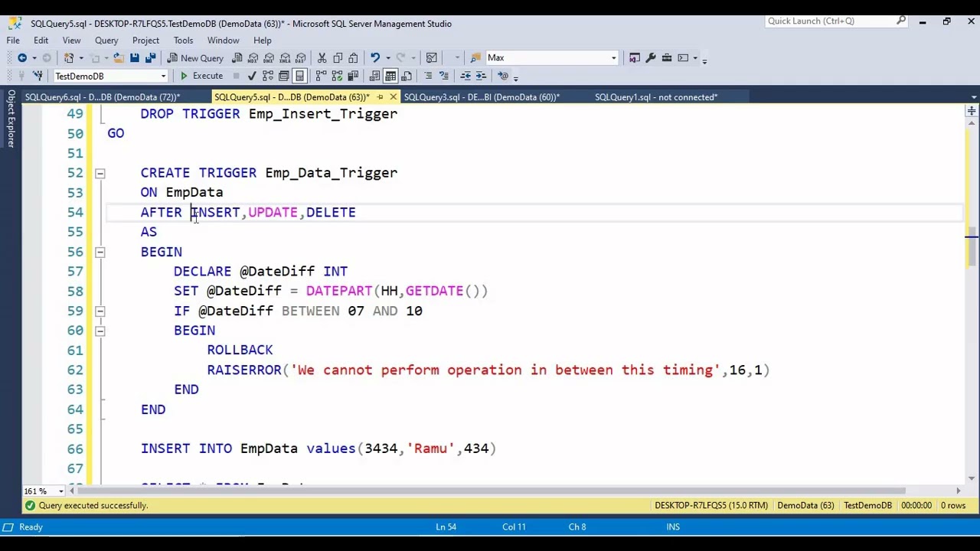
Task: Open the File menu
Action: pos(13,40)
